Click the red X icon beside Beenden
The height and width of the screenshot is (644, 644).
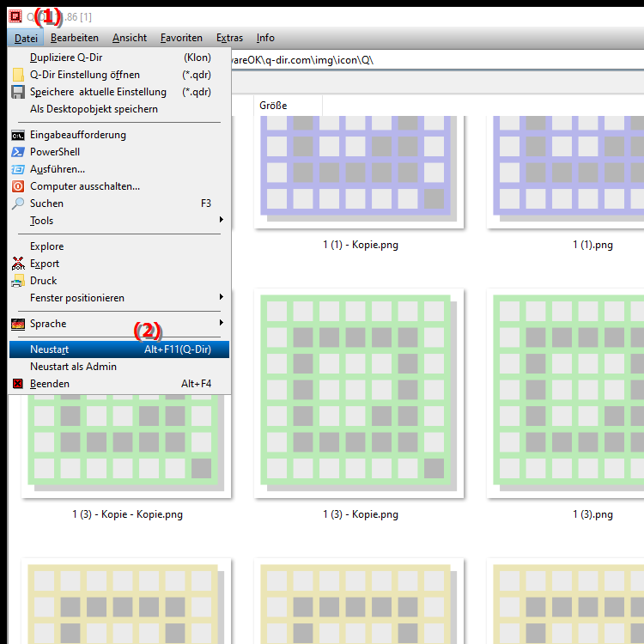click(x=18, y=384)
